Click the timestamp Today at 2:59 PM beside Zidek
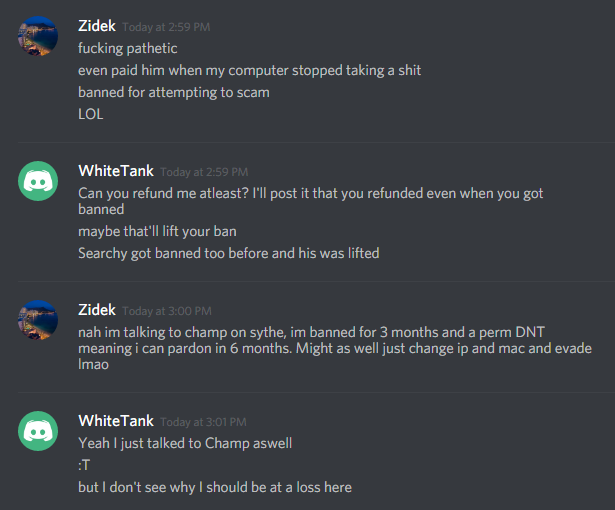Screen dimensions: 615x510 (166, 27)
